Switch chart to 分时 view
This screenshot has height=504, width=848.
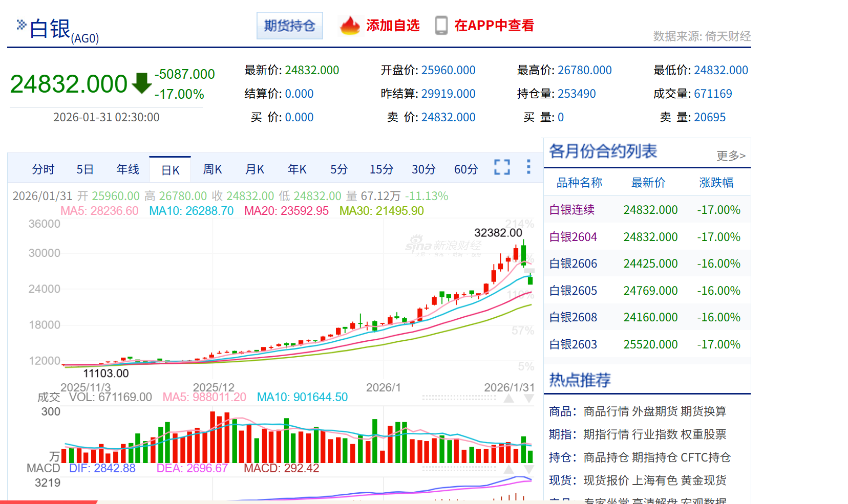tap(43, 169)
